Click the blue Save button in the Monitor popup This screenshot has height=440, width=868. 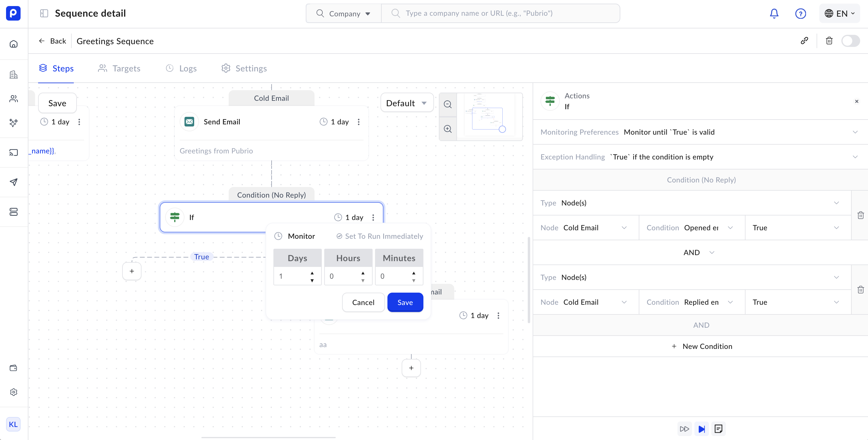[x=405, y=302]
